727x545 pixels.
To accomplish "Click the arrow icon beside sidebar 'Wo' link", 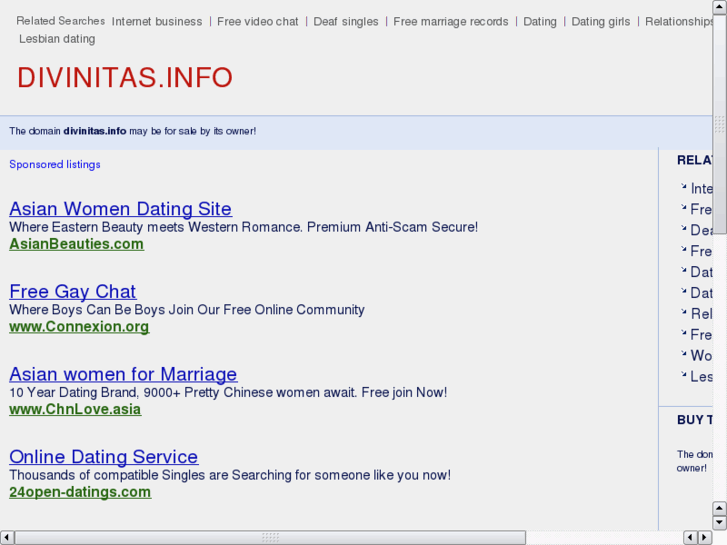I will 683,353.
